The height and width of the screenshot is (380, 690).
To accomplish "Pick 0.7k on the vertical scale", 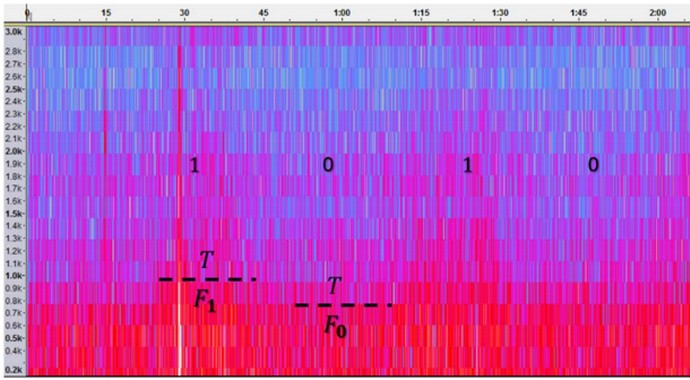I will coord(13,313).
